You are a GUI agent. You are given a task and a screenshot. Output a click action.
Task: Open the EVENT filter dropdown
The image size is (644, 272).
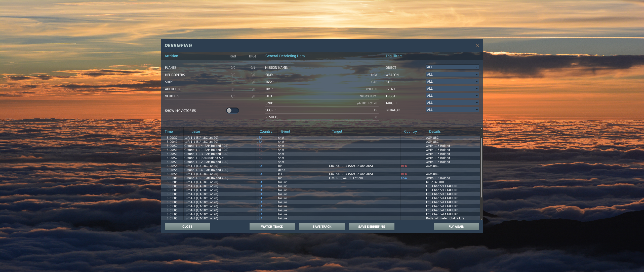pyautogui.click(x=452, y=89)
